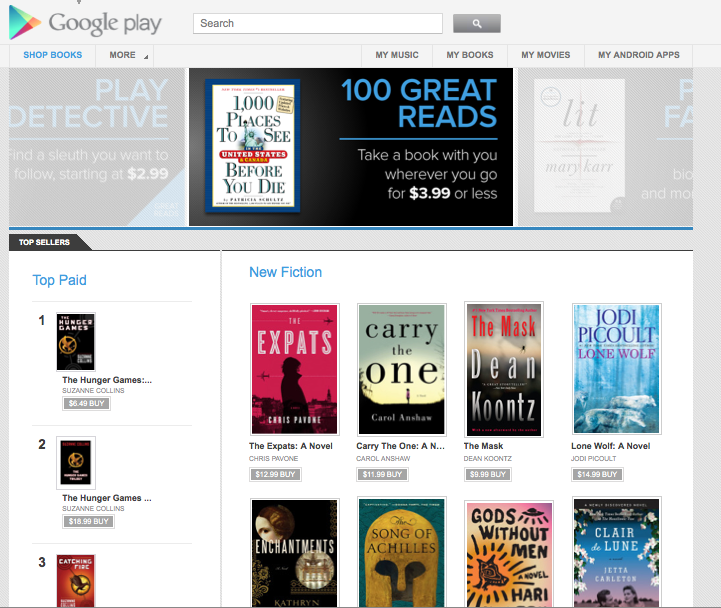Open the New Fiction section
Viewport: 721px width, 608px height.
click(286, 272)
